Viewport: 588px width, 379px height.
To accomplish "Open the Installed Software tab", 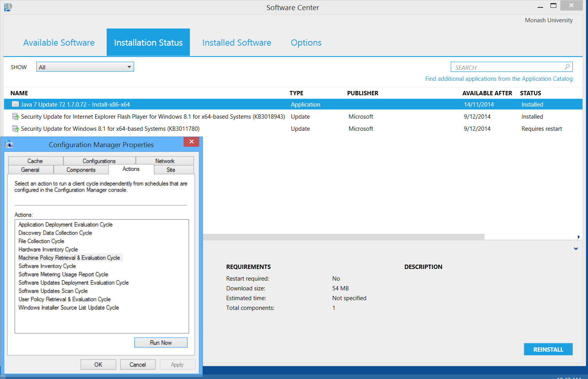I will click(x=236, y=43).
